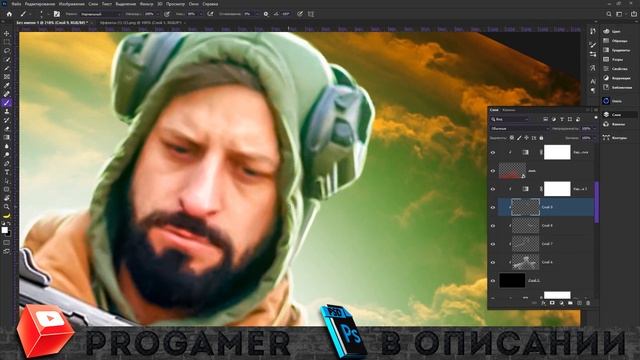
Task: Select the Zoom magnifier tool
Action: [x=7, y=207]
